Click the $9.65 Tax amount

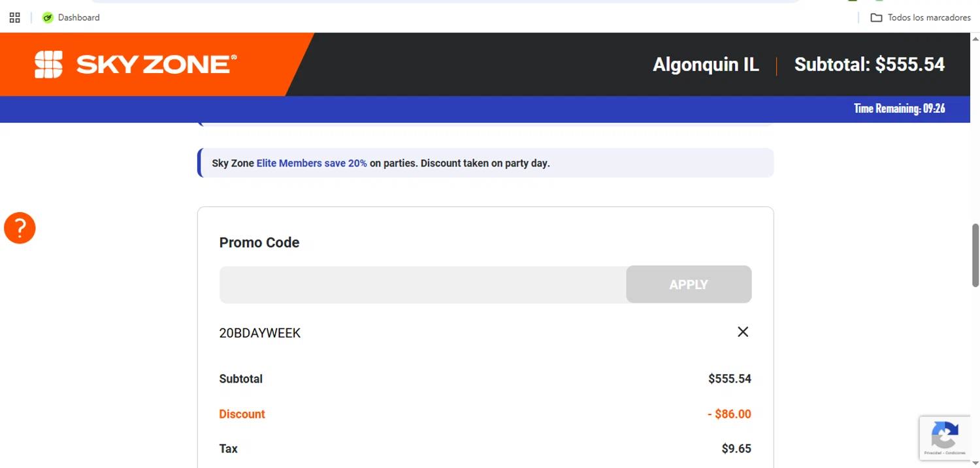pyautogui.click(x=736, y=449)
